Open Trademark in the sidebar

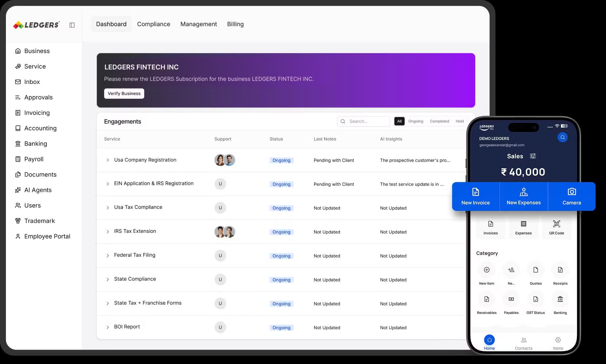coord(35,221)
